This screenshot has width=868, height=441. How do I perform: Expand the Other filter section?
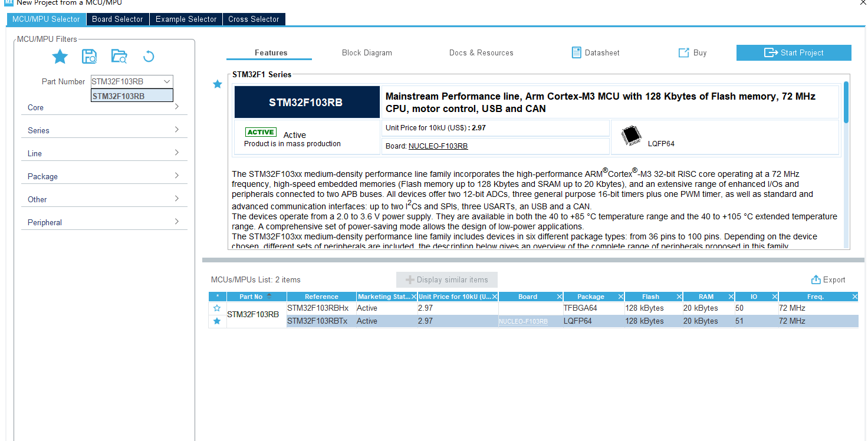click(104, 199)
